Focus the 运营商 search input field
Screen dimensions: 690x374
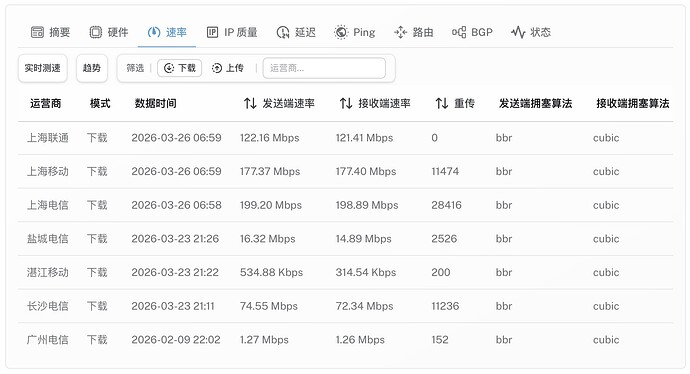324,68
